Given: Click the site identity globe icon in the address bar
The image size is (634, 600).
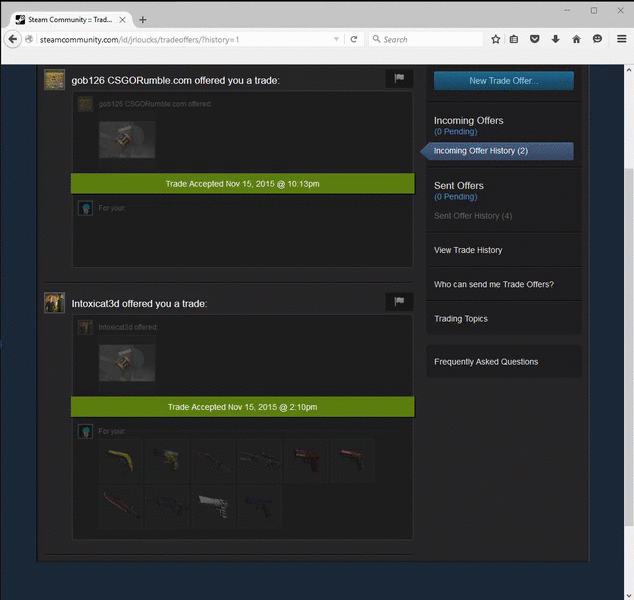Looking at the screenshot, I should pos(29,39).
